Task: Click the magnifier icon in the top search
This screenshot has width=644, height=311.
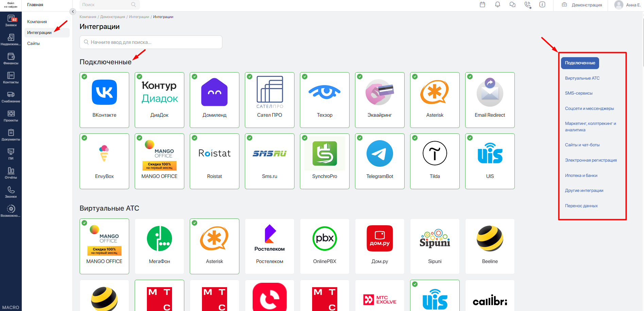Action: click(x=133, y=5)
